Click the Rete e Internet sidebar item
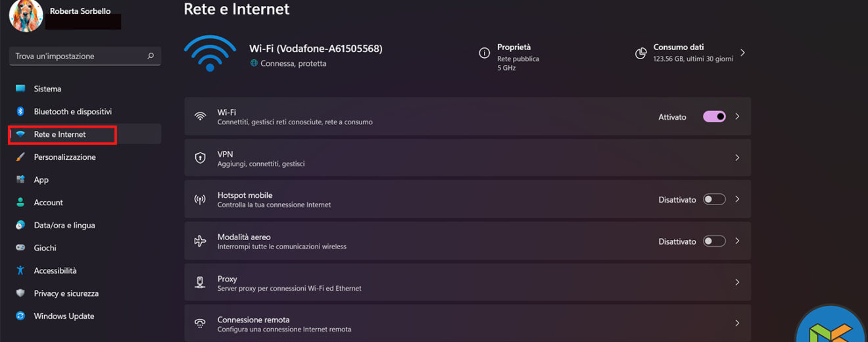This screenshot has height=342, width=868. coord(60,134)
